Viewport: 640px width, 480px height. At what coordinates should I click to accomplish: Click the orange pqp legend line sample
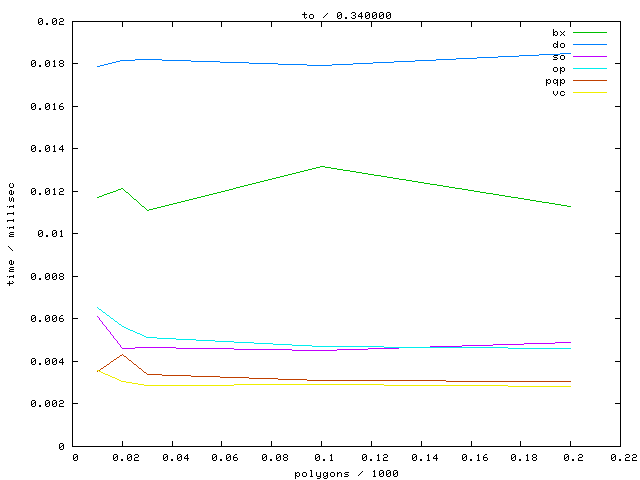point(589,81)
